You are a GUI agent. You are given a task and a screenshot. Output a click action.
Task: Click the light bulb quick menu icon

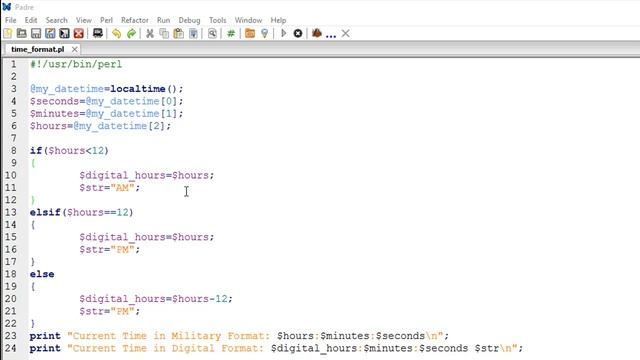(x=264, y=33)
